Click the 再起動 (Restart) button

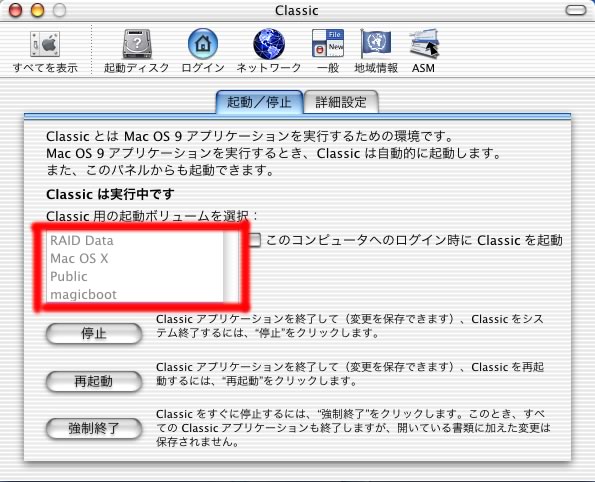pos(94,381)
